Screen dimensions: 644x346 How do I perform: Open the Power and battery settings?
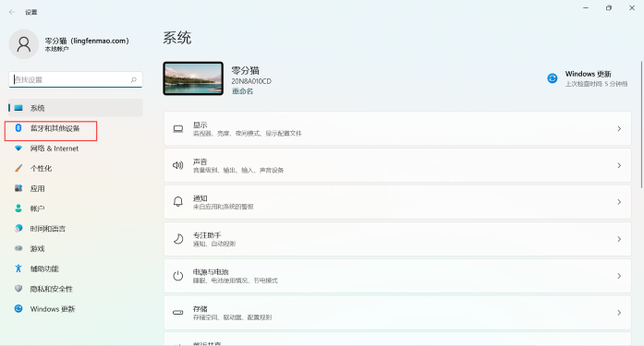pos(397,276)
